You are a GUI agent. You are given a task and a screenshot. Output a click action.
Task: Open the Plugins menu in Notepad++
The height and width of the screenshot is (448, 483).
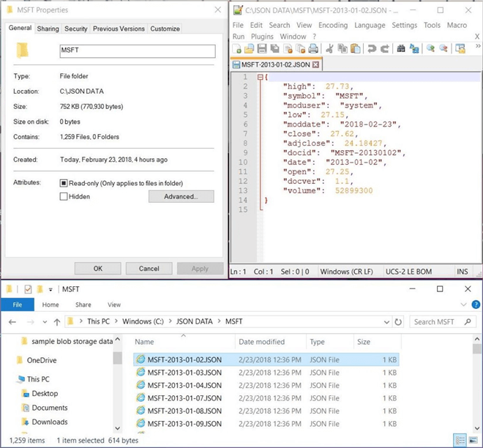(262, 37)
